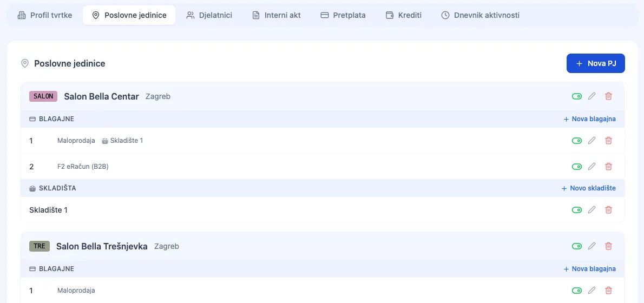
Task: Switch to the Djelatnici tab
Action: point(209,15)
